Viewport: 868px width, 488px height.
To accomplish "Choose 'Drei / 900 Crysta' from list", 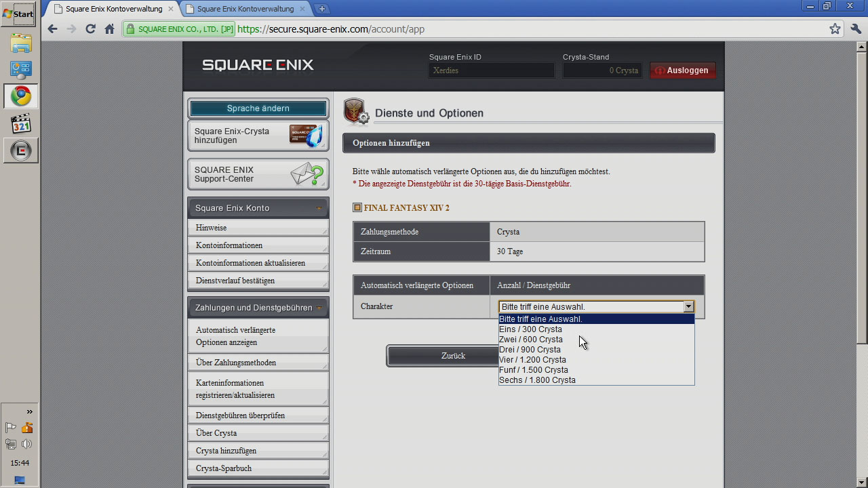I will pos(530,350).
